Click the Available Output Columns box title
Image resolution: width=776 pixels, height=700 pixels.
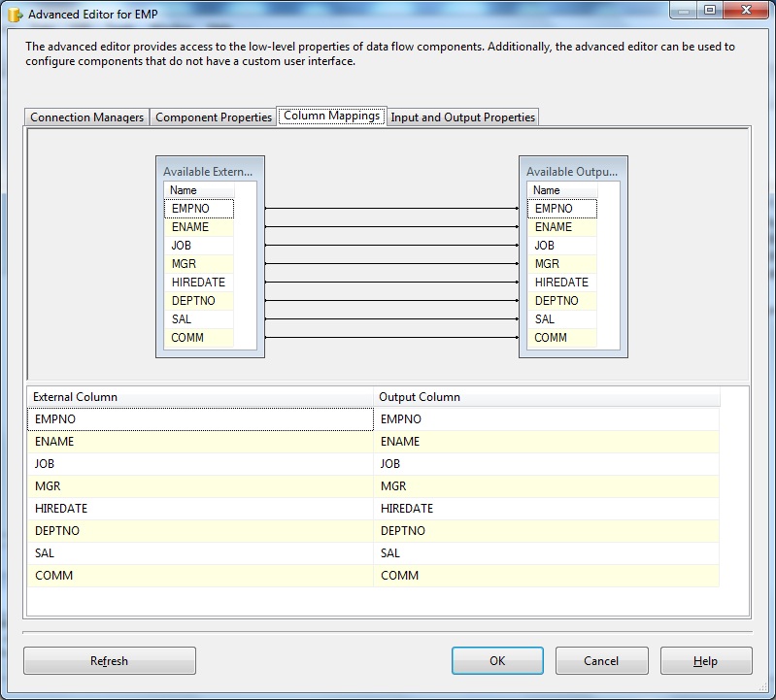pos(572,172)
